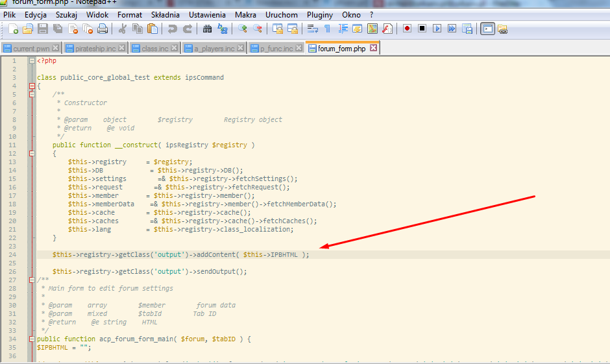The image size is (610, 364).
Task: Start macro recording with red dot icon
Action: pyautogui.click(x=407, y=29)
